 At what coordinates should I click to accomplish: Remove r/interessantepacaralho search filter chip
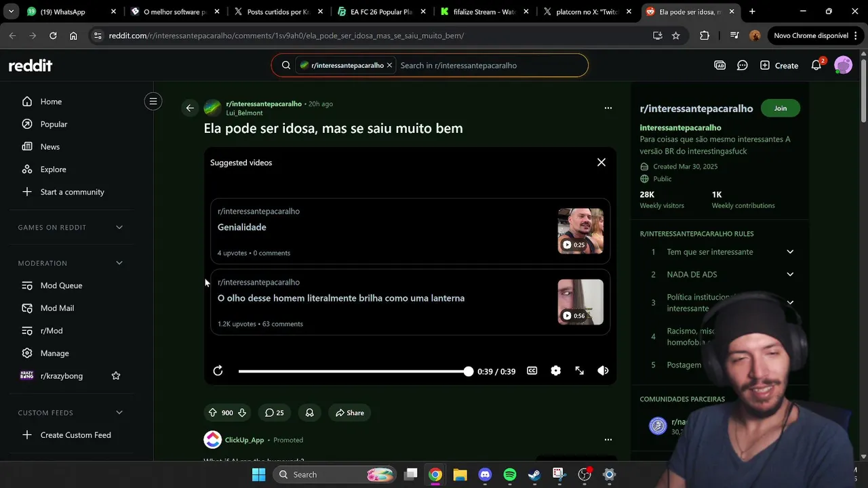(x=390, y=66)
